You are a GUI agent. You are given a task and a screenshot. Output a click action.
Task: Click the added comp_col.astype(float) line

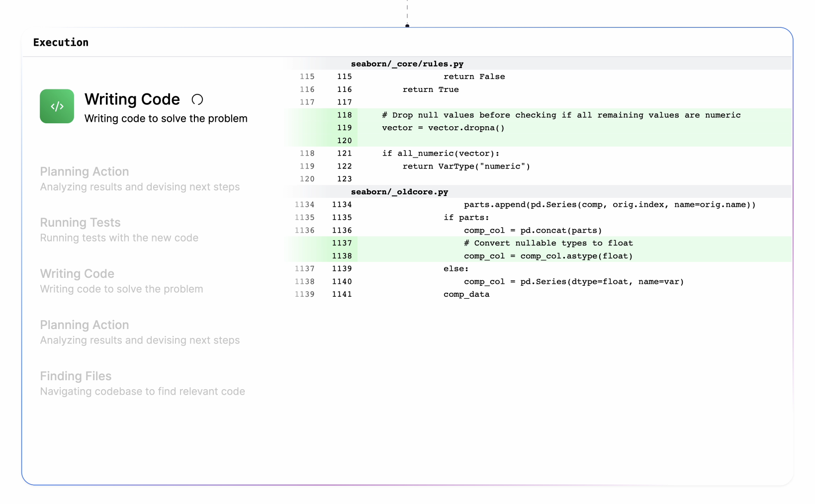pos(548,256)
